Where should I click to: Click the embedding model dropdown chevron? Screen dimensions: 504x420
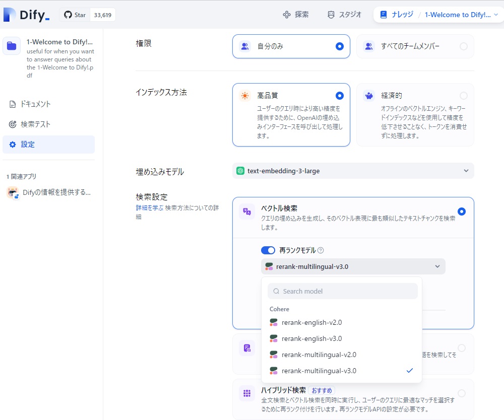coord(466,171)
